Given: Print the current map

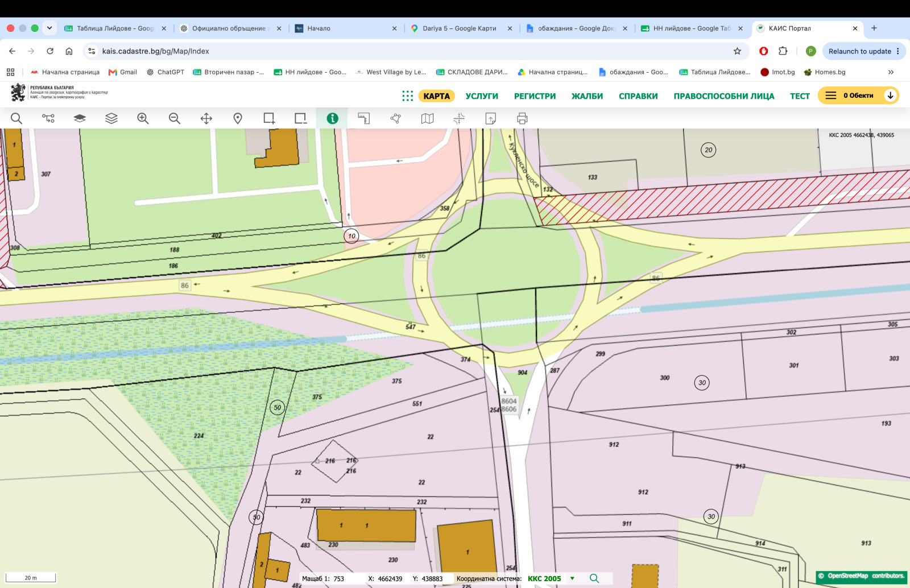Looking at the screenshot, I should pyautogui.click(x=522, y=118).
